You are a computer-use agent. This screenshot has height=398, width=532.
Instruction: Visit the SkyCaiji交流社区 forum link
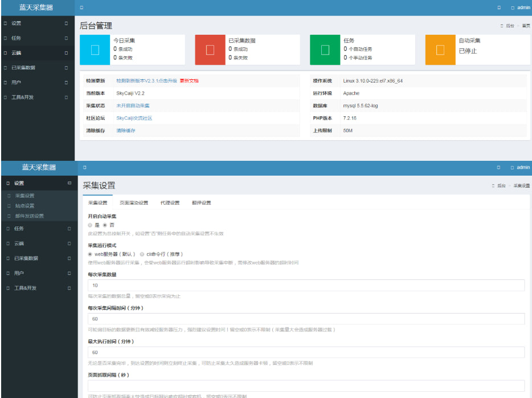point(134,118)
